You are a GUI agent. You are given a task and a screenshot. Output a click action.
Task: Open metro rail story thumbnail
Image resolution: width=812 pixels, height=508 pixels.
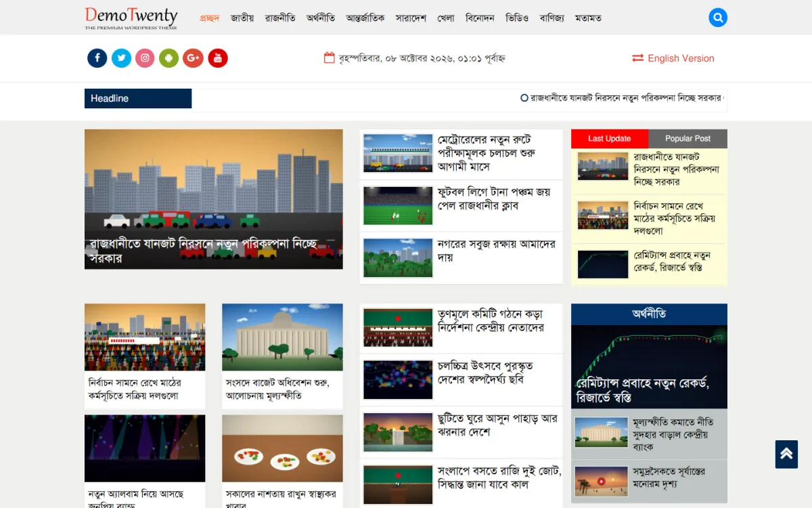(x=398, y=153)
